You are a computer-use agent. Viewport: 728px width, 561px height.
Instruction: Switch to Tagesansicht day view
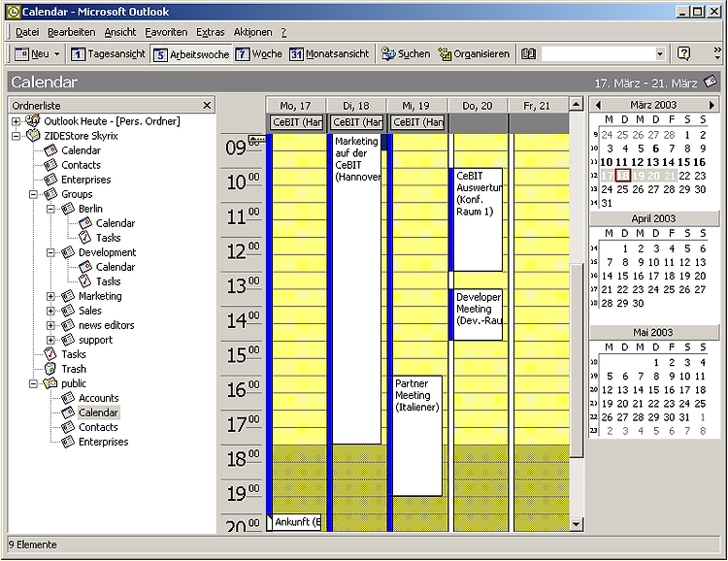108,54
